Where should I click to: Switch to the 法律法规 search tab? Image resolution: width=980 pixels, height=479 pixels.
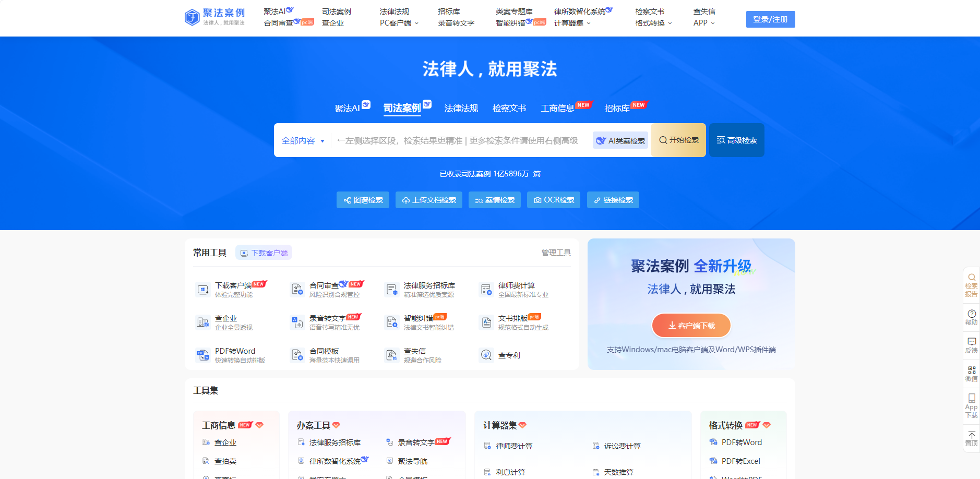pyautogui.click(x=461, y=108)
